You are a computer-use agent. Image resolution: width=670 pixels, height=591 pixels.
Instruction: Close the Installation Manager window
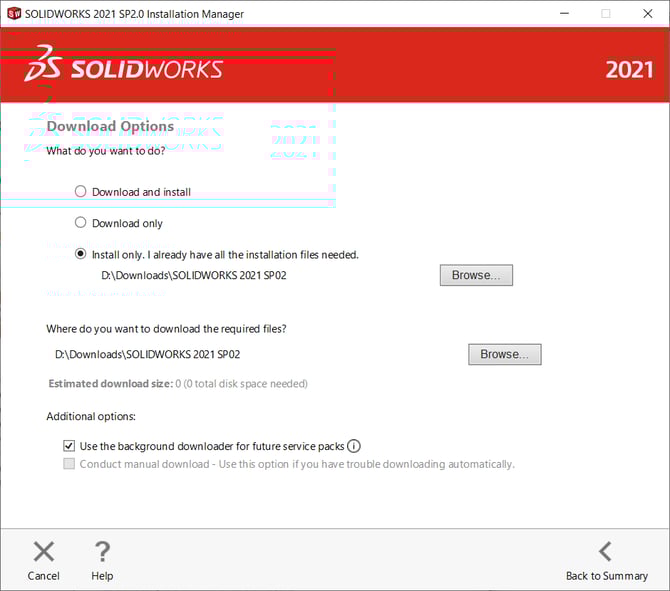point(649,14)
